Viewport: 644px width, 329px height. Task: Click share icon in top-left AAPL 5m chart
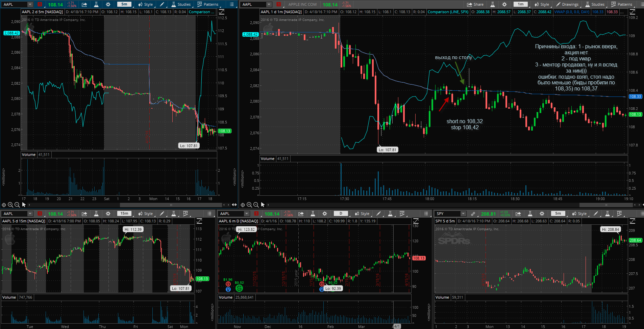click(84, 4)
